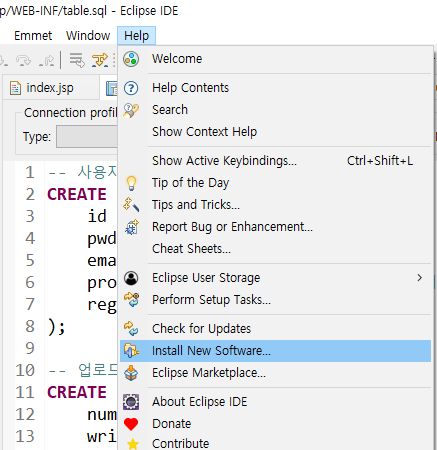Click the grayed step-over toolbar icon
The height and width of the screenshot is (450, 437).
[x=23, y=60]
